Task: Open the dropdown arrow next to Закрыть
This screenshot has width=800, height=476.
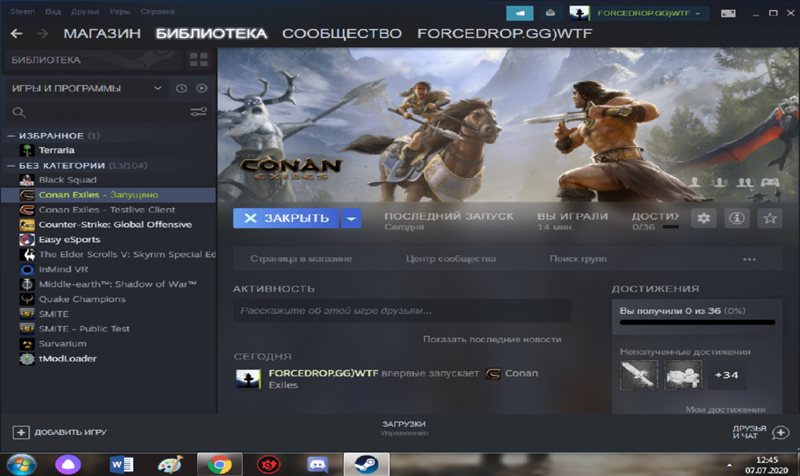Action: pyautogui.click(x=351, y=218)
